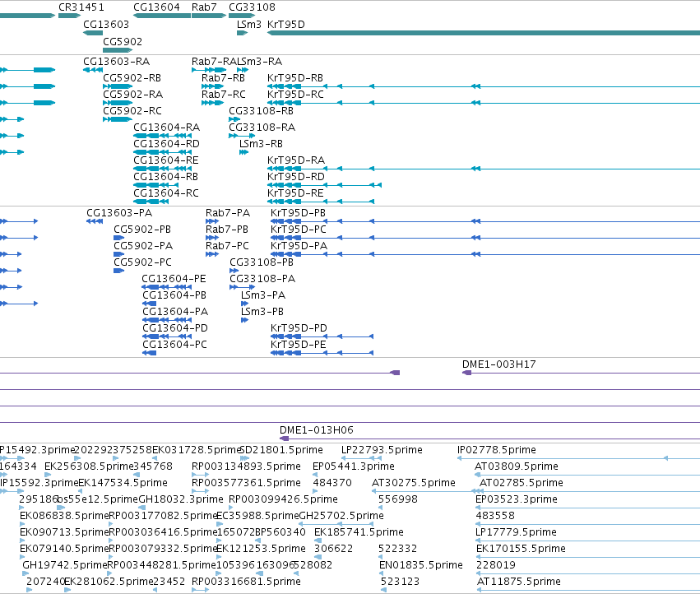Select protein LSm3-PB

[x=262, y=312]
